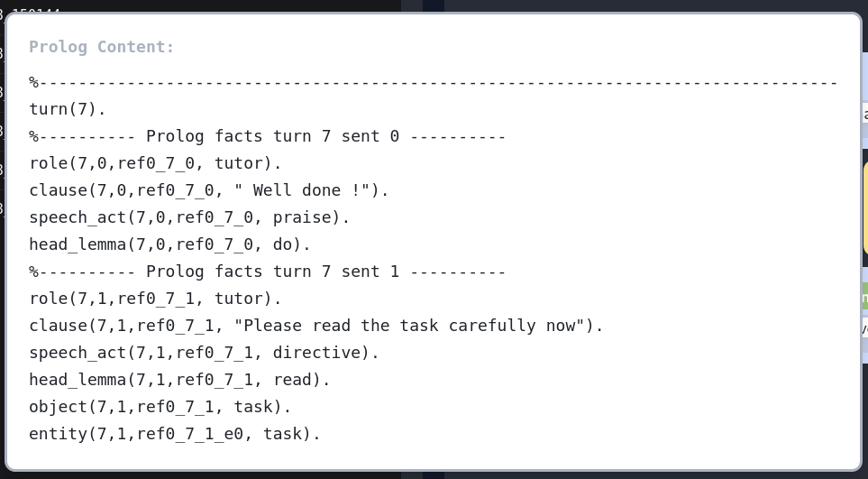Click the white field right of the dialog
Viewport: 868px width, 479px height.
coord(864,114)
